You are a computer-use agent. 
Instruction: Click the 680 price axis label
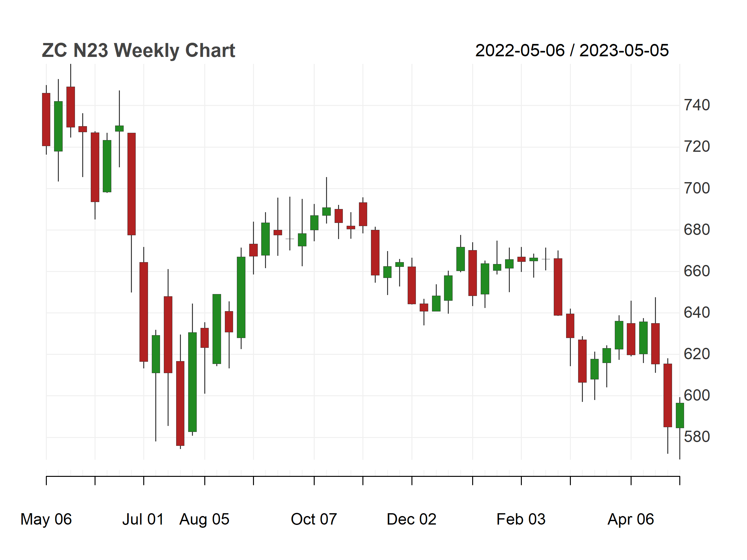click(697, 230)
